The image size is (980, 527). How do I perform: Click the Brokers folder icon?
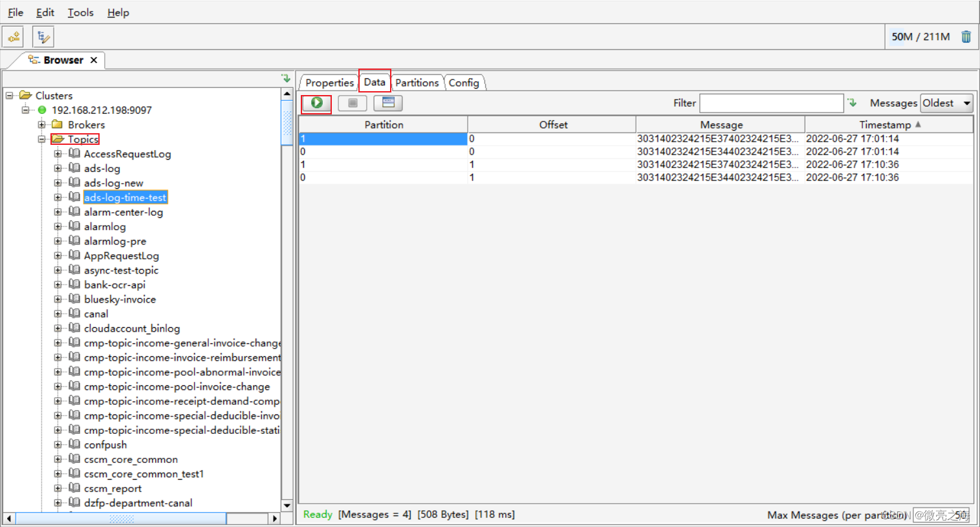(57, 124)
